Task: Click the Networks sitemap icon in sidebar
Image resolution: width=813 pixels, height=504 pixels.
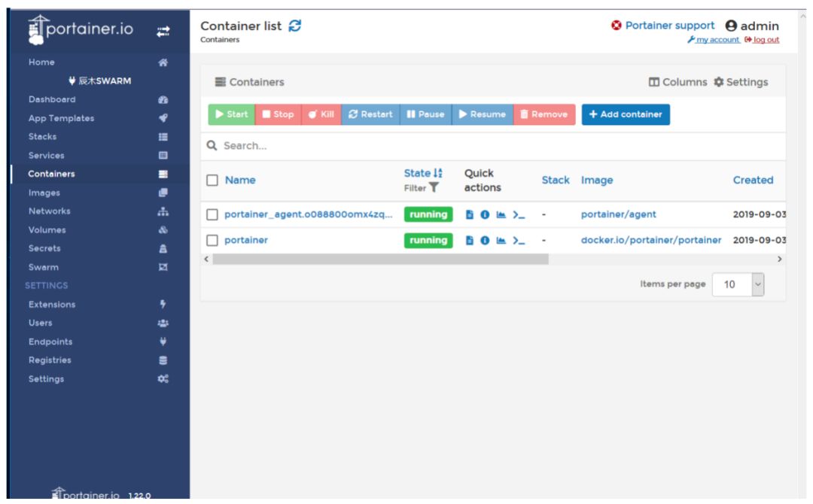Action: pos(163,211)
